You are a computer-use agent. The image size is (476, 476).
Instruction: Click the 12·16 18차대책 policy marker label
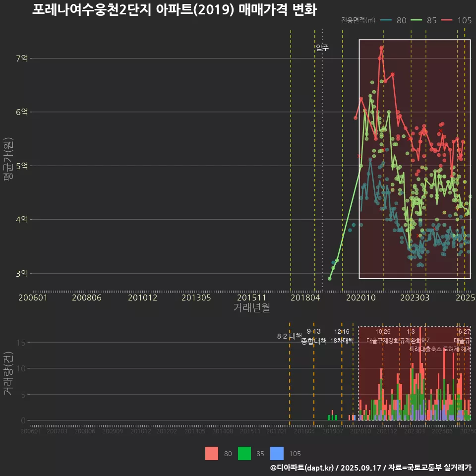(342, 336)
